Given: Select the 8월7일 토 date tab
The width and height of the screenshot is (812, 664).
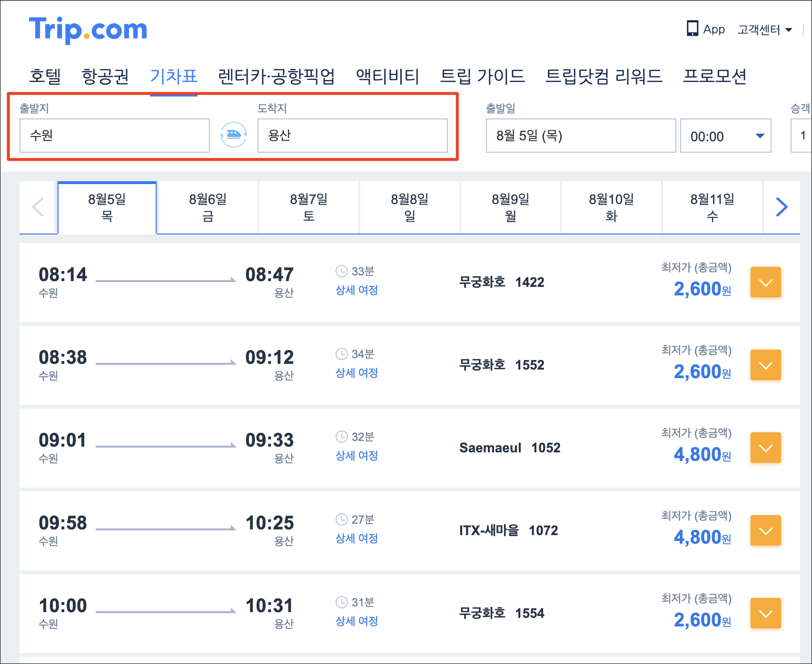Looking at the screenshot, I should click(x=309, y=207).
